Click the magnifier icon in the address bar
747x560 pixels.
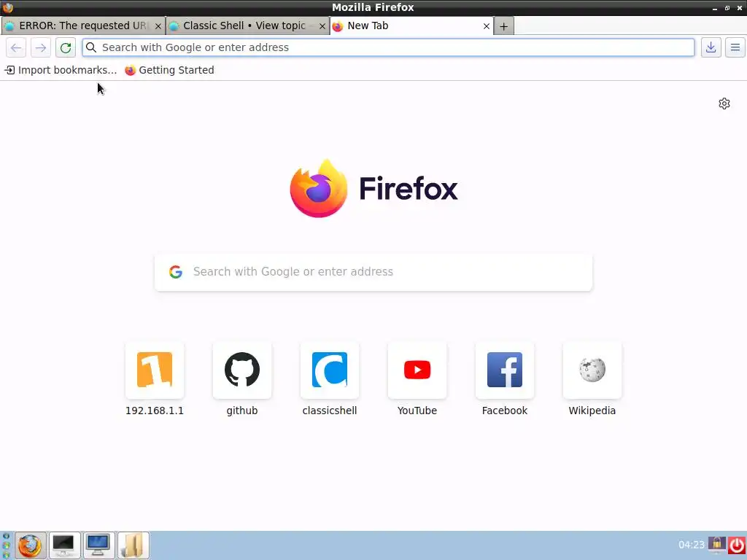coord(91,47)
